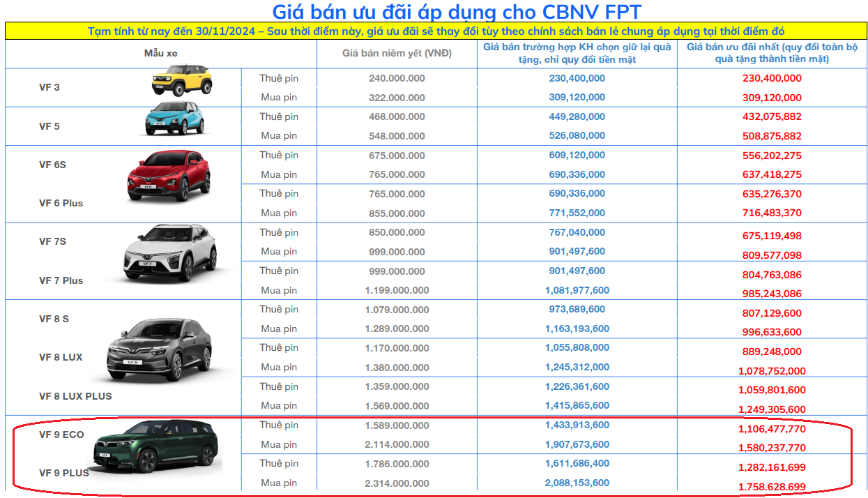The height and width of the screenshot is (498, 868).
Task: Click blue price '526,080,000' for VF 5
Action: 577,135
